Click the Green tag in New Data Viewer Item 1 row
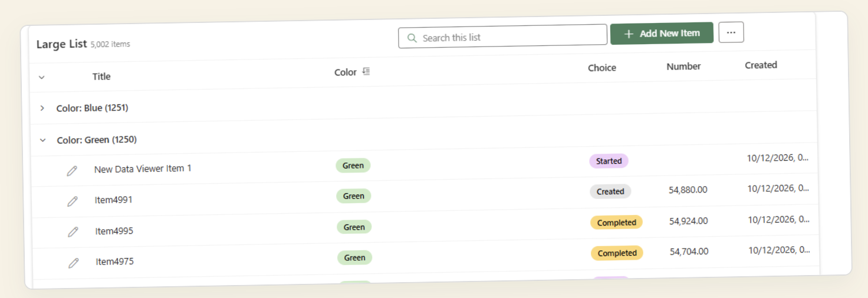Image resolution: width=868 pixels, height=298 pixels. [353, 165]
